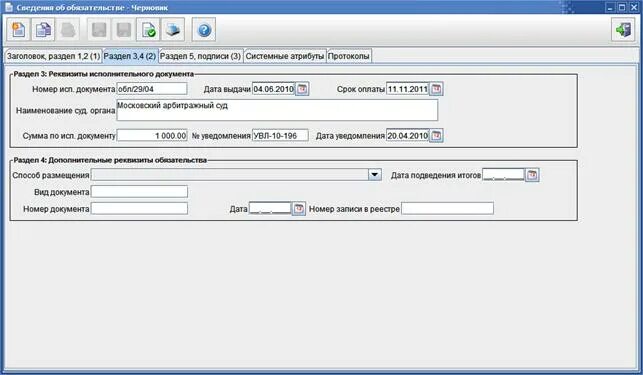Select the Раздел 3,4 (2) tab
Viewport: 643px width, 375px height.
tap(130, 56)
